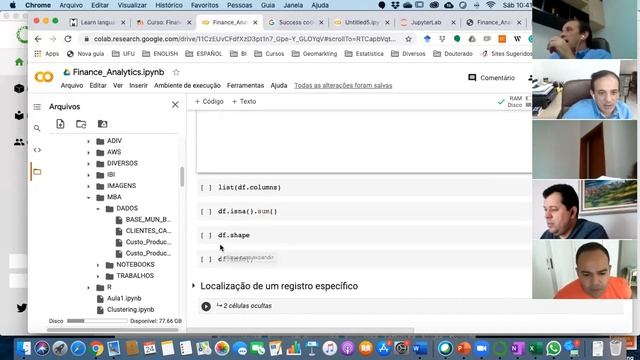The image size is (640, 360).
Task: Open the Apps bookmarks shortcut
Action: [x=47, y=53]
